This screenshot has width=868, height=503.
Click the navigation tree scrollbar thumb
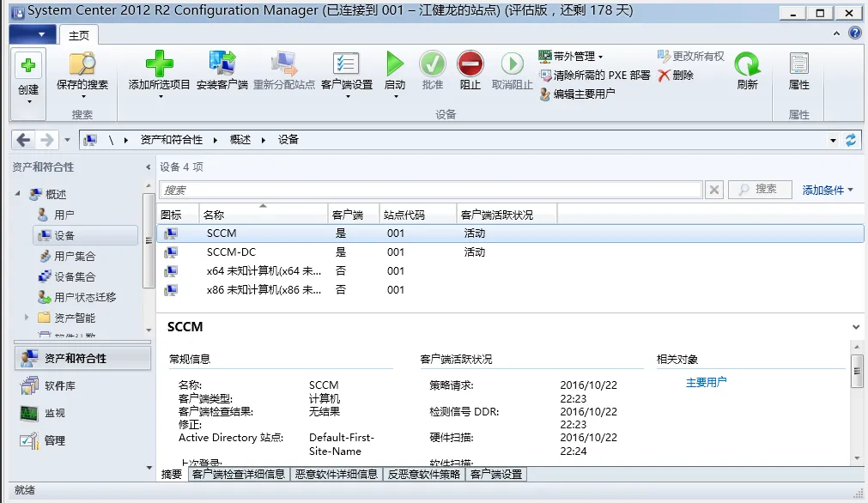click(x=149, y=240)
